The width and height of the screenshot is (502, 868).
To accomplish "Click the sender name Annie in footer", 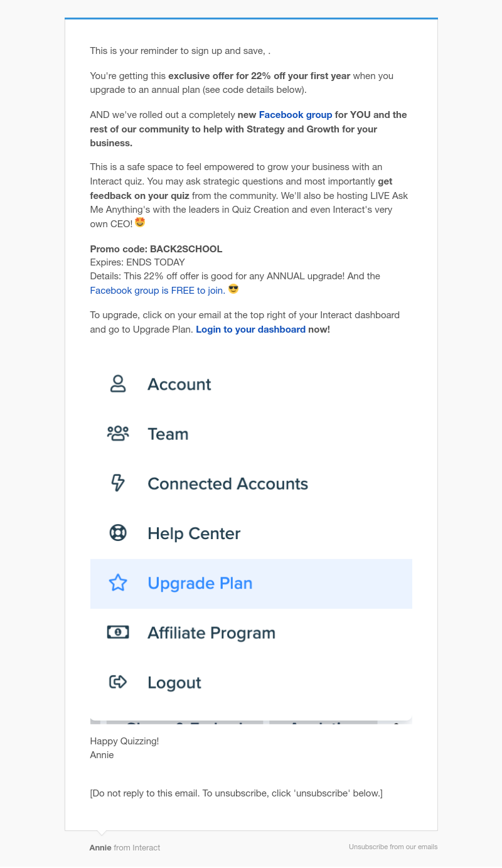I will point(100,847).
